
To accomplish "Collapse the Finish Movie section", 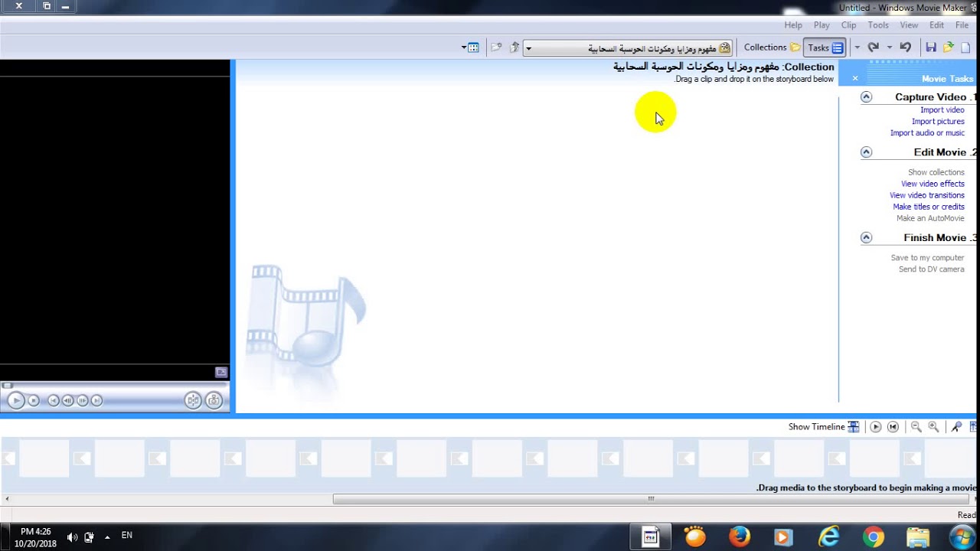I will pos(866,237).
